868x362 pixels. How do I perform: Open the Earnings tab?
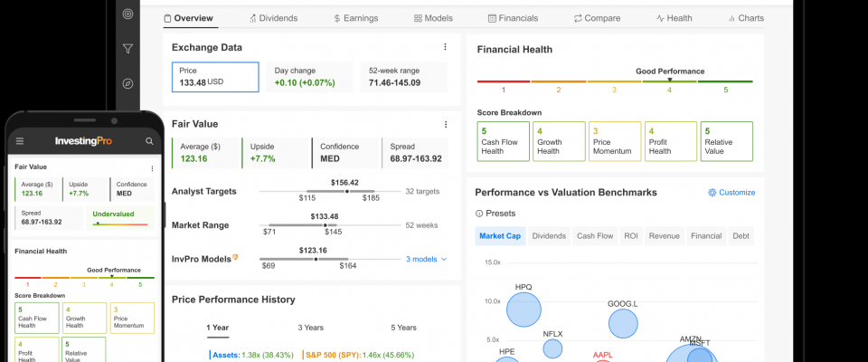tap(356, 18)
